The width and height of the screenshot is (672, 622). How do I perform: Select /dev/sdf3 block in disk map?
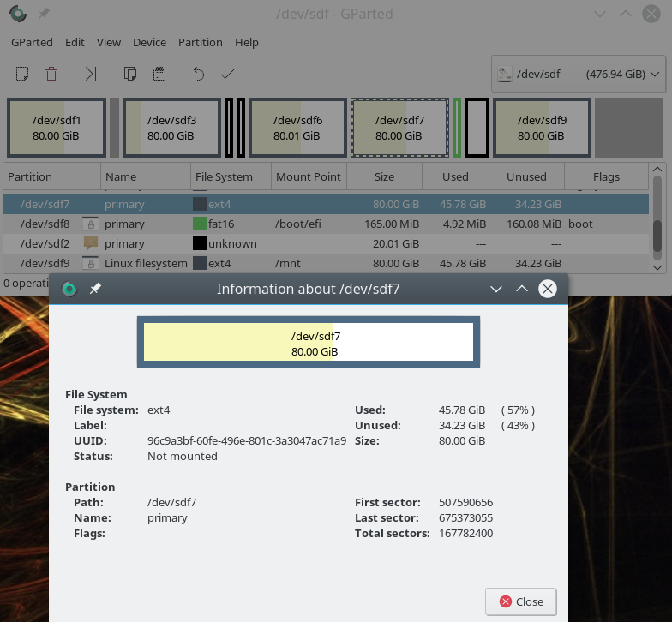click(171, 128)
